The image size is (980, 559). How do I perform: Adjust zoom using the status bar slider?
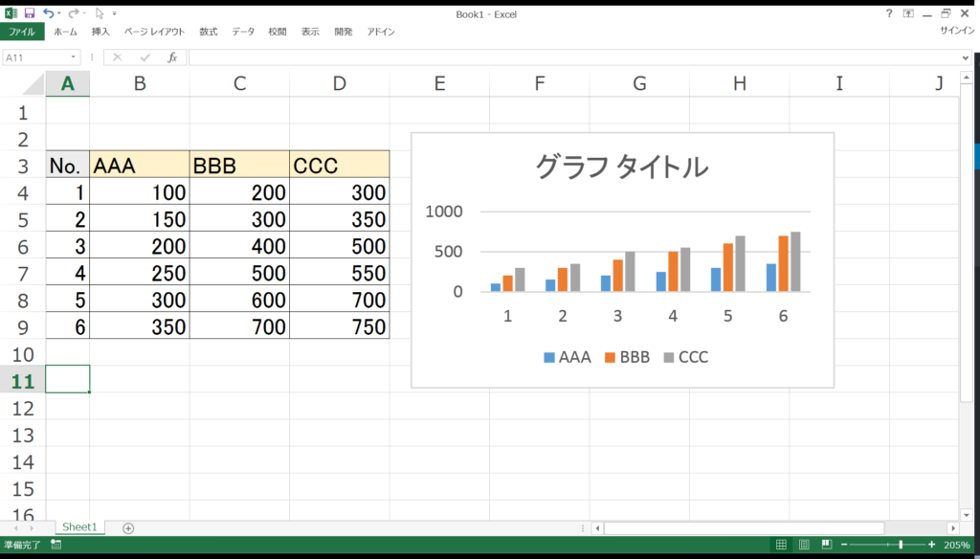click(x=901, y=543)
